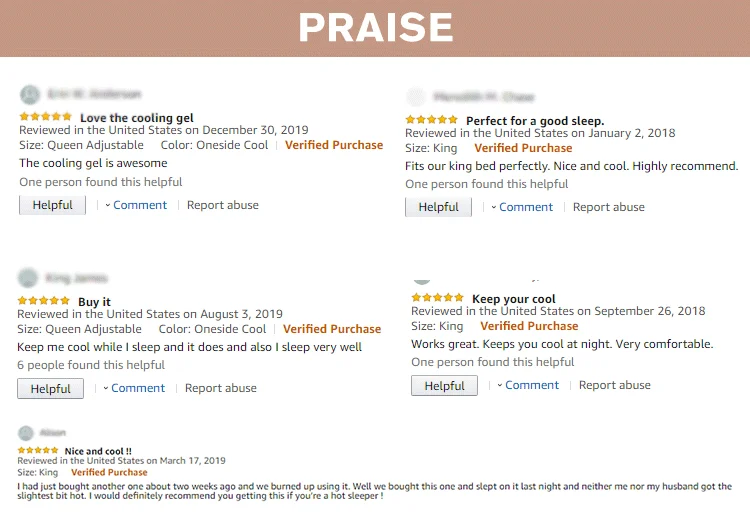Click the five-star rating on "Love the cooling gel"
The image size is (750, 519).
click(45, 117)
